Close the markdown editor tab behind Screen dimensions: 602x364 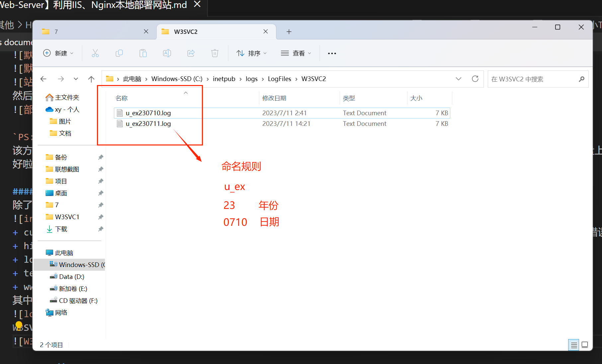(x=197, y=4)
